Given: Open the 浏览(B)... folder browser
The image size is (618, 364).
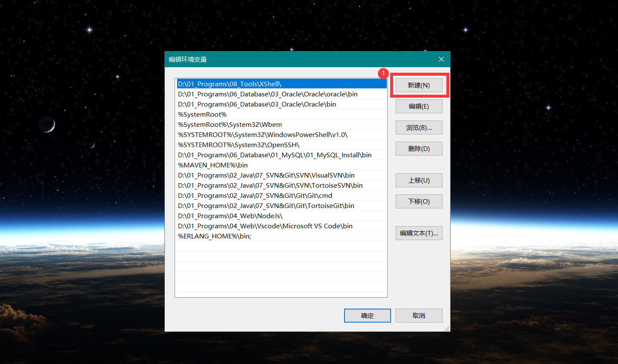Looking at the screenshot, I should pyautogui.click(x=418, y=128).
